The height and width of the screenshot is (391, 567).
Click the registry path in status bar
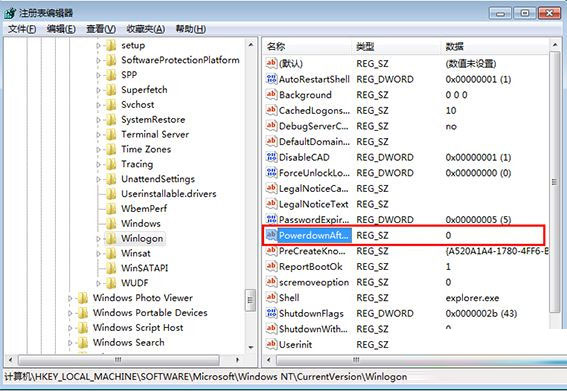[205, 377]
